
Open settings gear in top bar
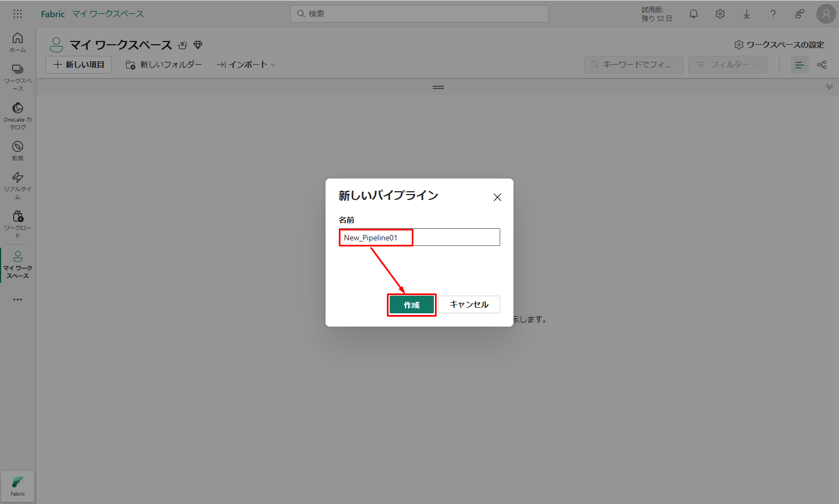pyautogui.click(x=720, y=14)
